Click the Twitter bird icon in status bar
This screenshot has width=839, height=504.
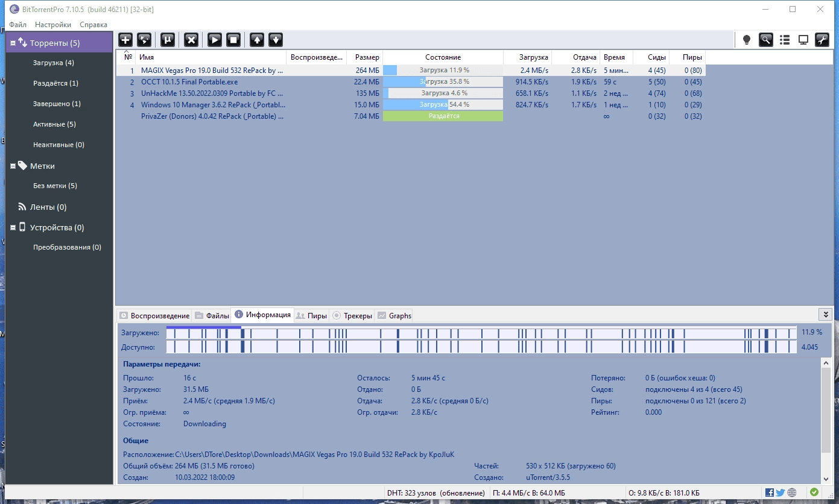click(780, 493)
